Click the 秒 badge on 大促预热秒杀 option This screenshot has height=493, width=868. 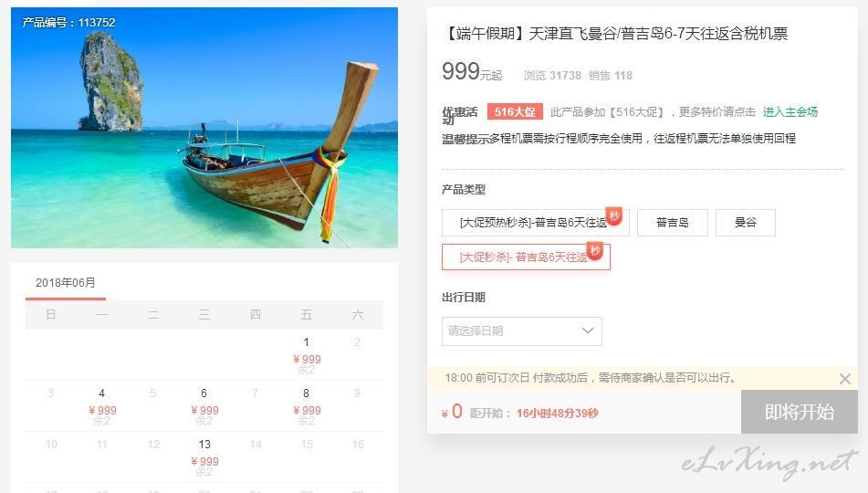(x=614, y=215)
